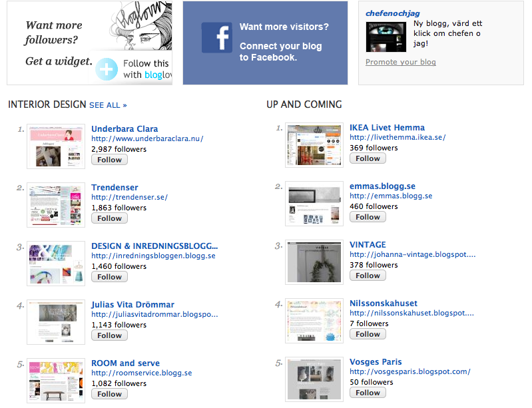Open the VINTAGE blog wreath thumbnail
Image resolution: width=532 pixels, height=408 pixels.
coord(314,262)
